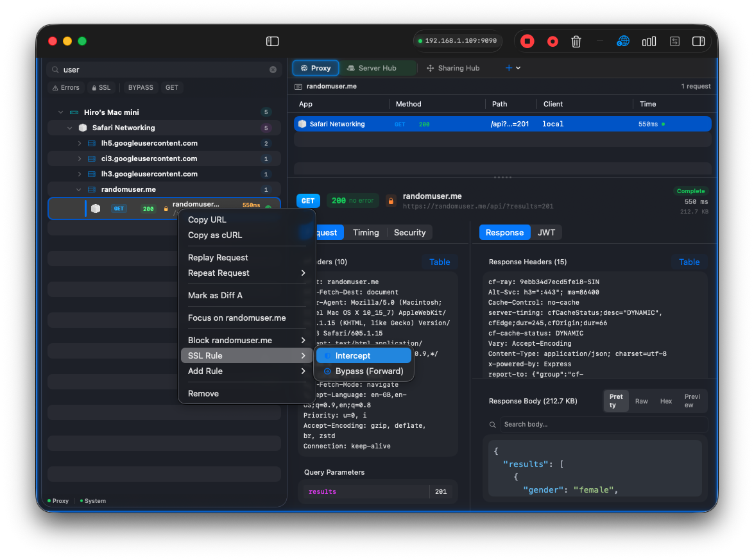This screenshot has width=754, height=560.
Task: Toggle the SSL filter chip
Action: tap(101, 87)
